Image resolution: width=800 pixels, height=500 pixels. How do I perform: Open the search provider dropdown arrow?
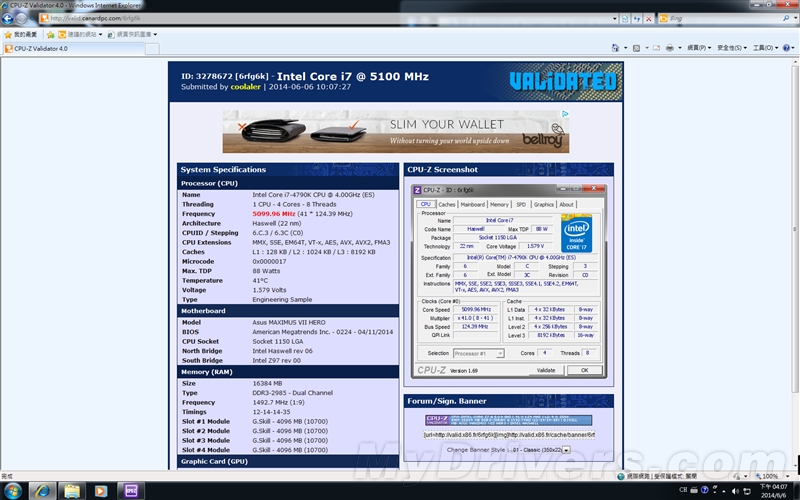(x=795, y=18)
